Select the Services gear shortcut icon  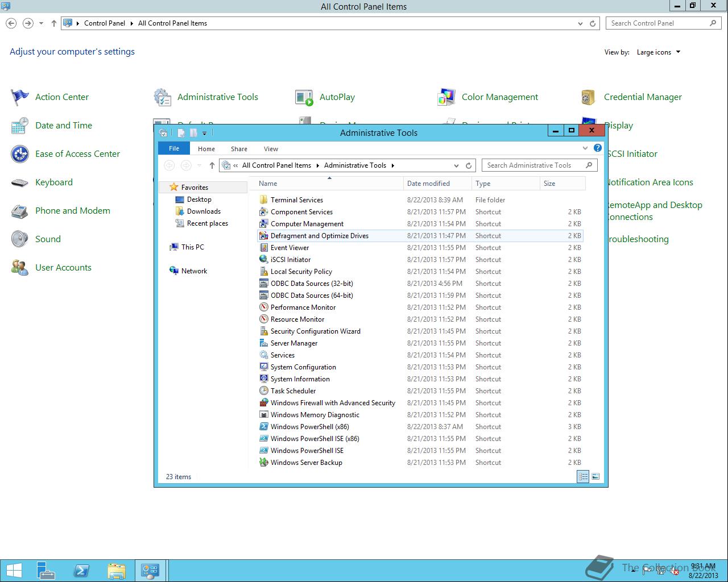(x=263, y=355)
